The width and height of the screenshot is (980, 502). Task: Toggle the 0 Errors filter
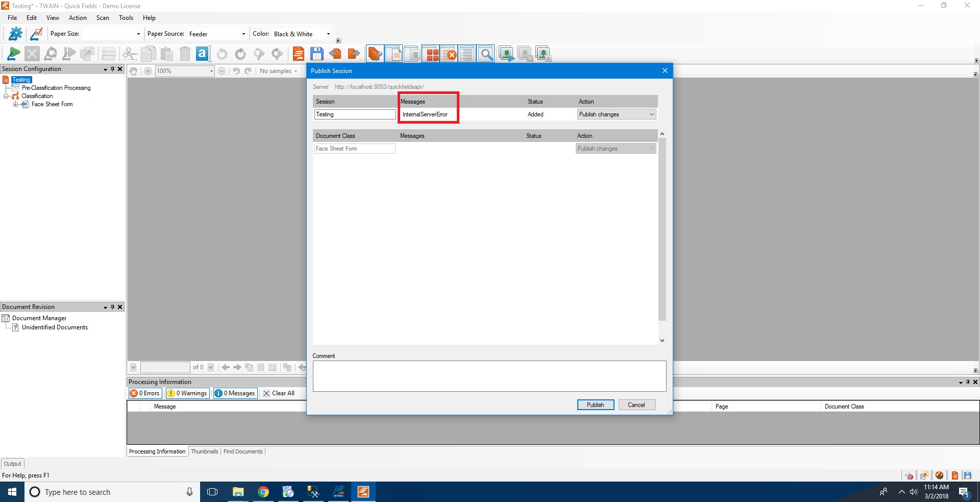coord(145,393)
